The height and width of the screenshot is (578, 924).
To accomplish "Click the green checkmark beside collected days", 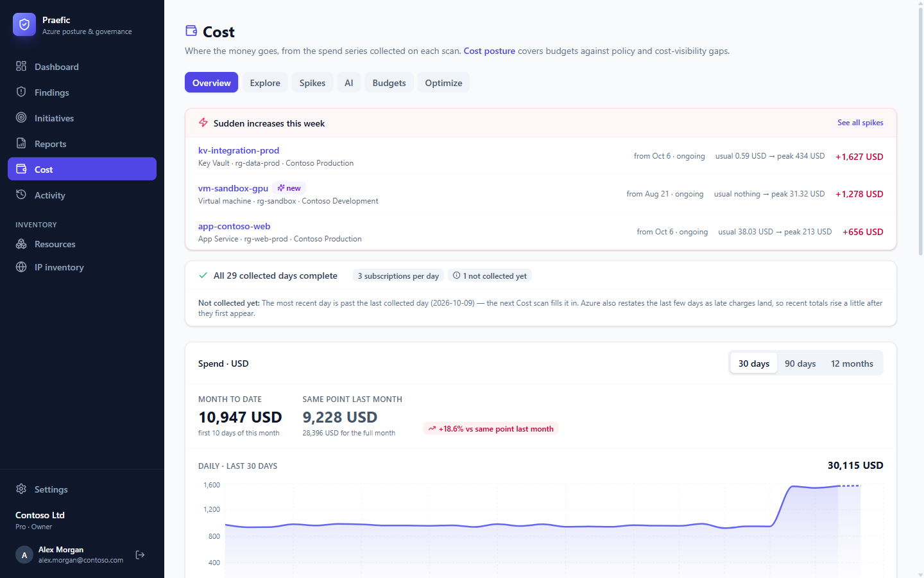I will [203, 276].
